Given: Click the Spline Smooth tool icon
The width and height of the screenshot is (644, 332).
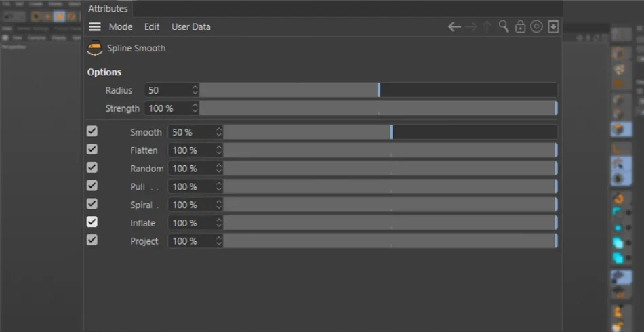Looking at the screenshot, I should (x=95, y=48).
